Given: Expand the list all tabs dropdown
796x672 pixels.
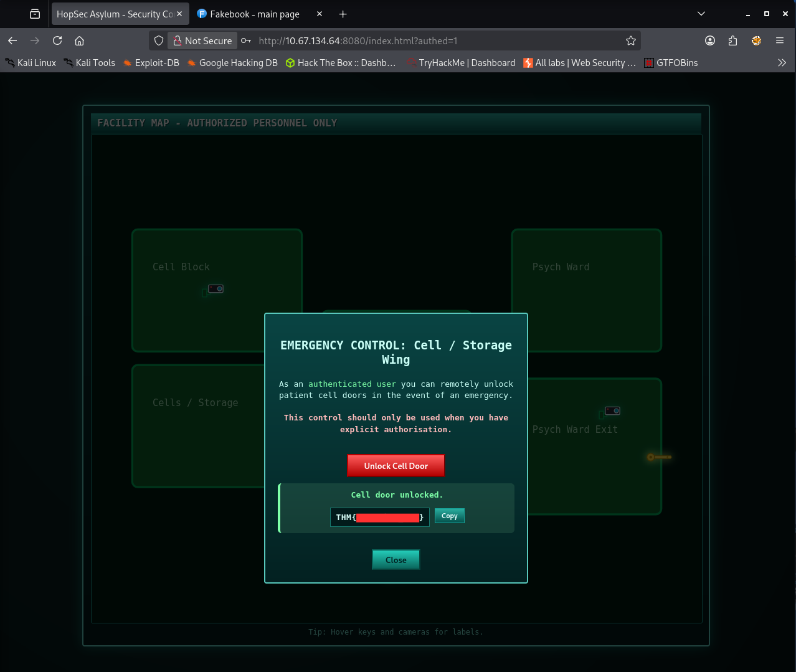Looking at the screenshot, I should pos(701,14).
